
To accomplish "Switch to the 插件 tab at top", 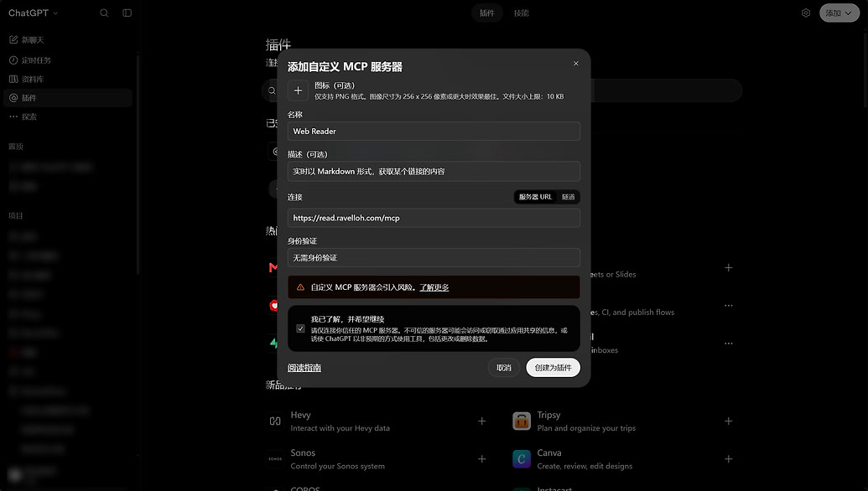I will click(487, 13).
